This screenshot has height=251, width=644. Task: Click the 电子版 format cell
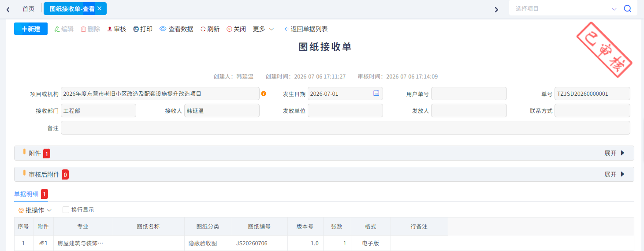point(371,243)
